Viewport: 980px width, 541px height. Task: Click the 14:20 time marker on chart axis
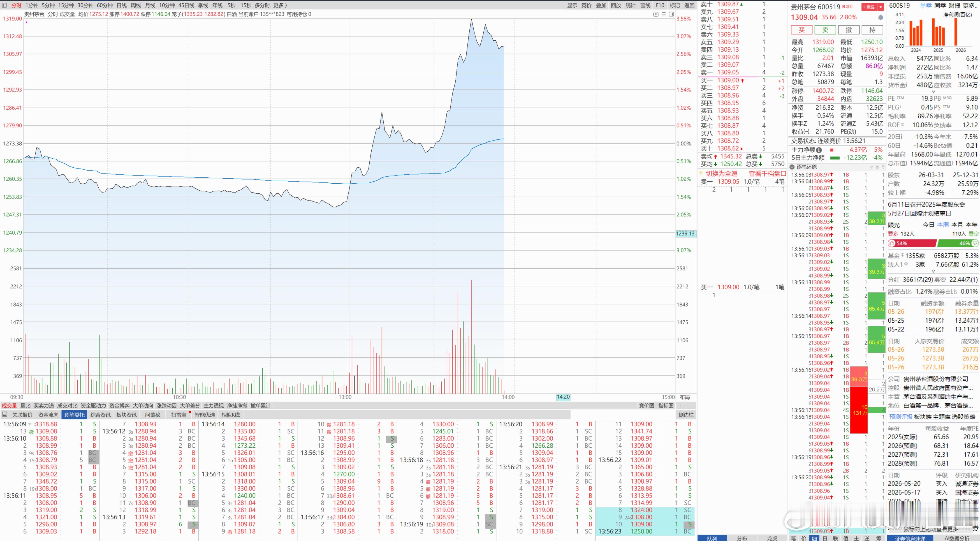click(x=563, y=397)
